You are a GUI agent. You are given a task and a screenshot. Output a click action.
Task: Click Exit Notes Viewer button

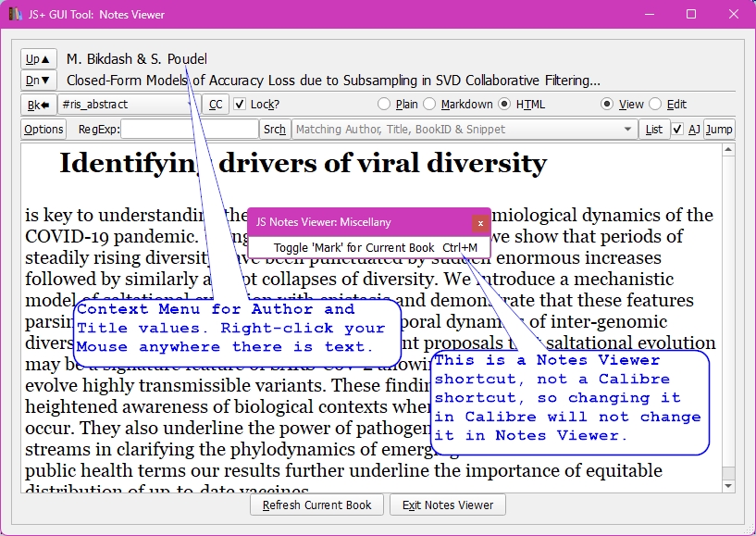click(448, 505)
